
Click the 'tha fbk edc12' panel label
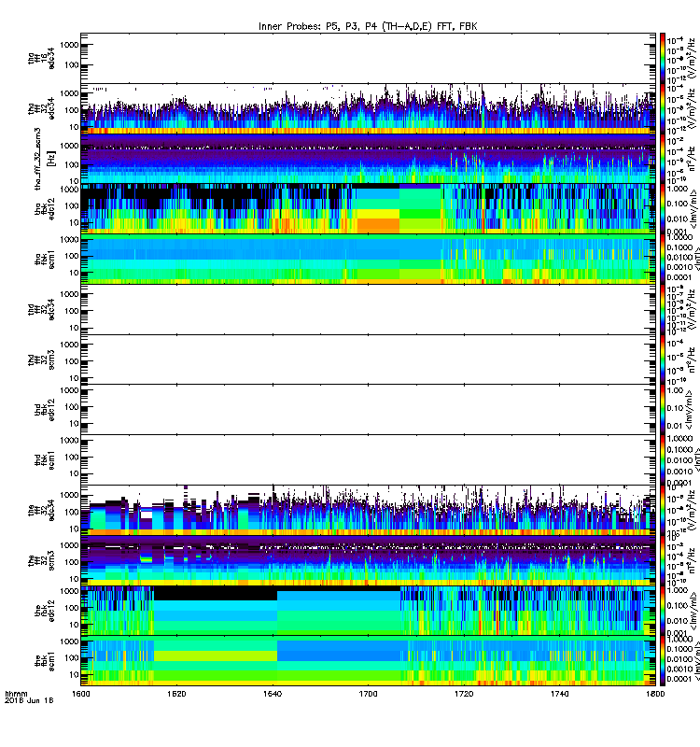45,209
